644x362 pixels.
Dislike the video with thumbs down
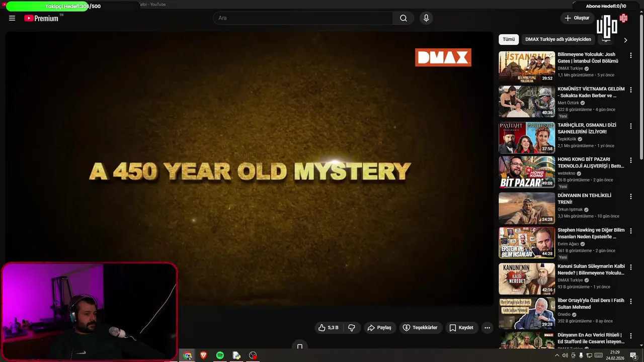click(352, 328)
